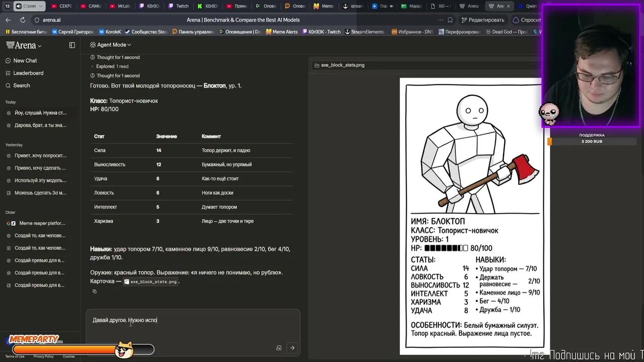644x362 pixels.
Task: Open chat "Используй эту модель..."
Action: click(40, 180)
